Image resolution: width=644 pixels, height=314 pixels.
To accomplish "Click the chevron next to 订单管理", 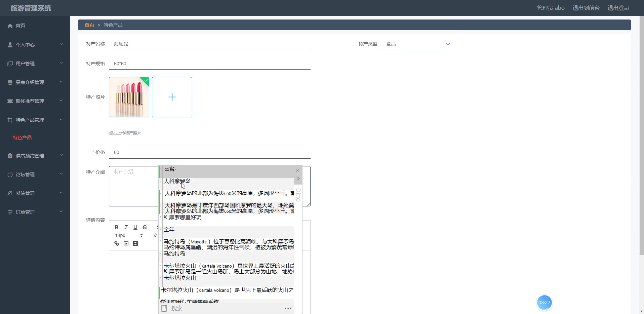I will point(61,211).
